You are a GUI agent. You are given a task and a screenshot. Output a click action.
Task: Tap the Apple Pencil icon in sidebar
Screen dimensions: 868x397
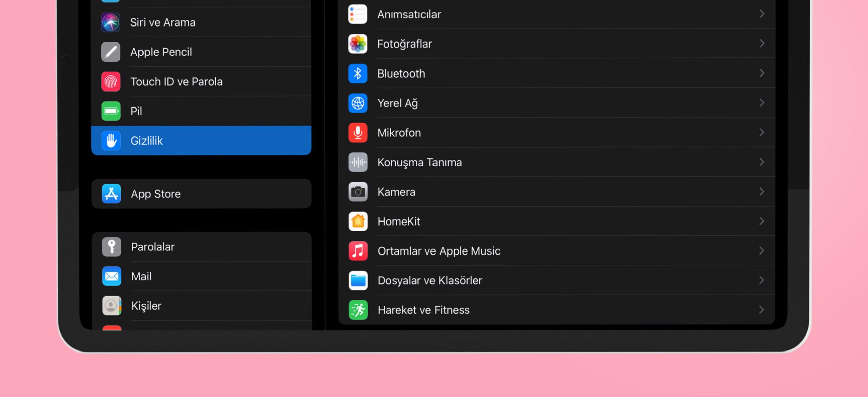click(x=111, y=52)
